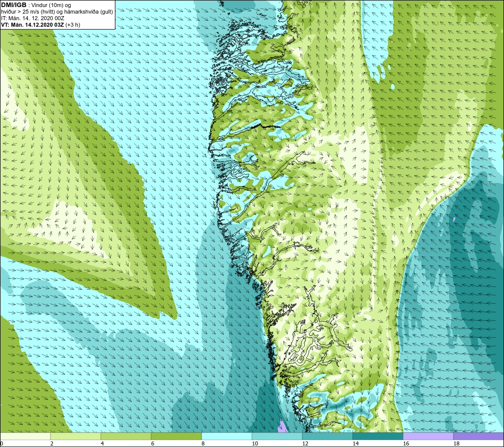Click the '6' scale label
This screenshot has height=447, width=504.
pos(153,443)
